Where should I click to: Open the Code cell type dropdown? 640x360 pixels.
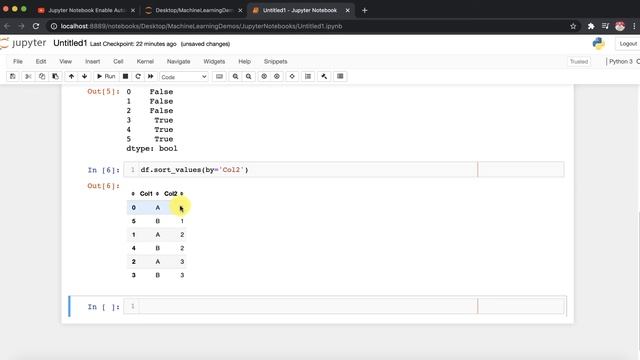pos(184,77)
